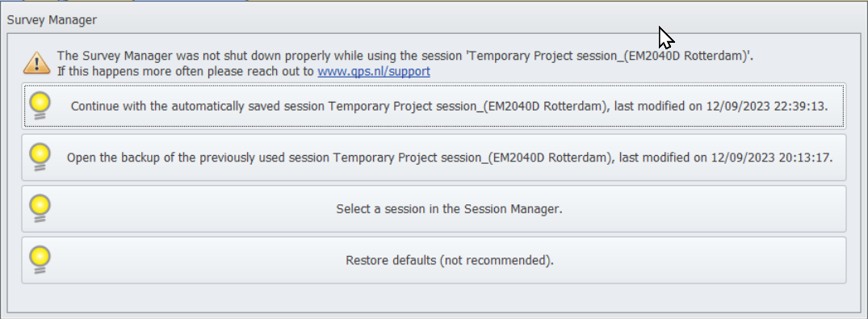This screenshot has height=319, width=868.
Task: Click lightbulb icon beside Open the backup option
Action: click(40, 157)
